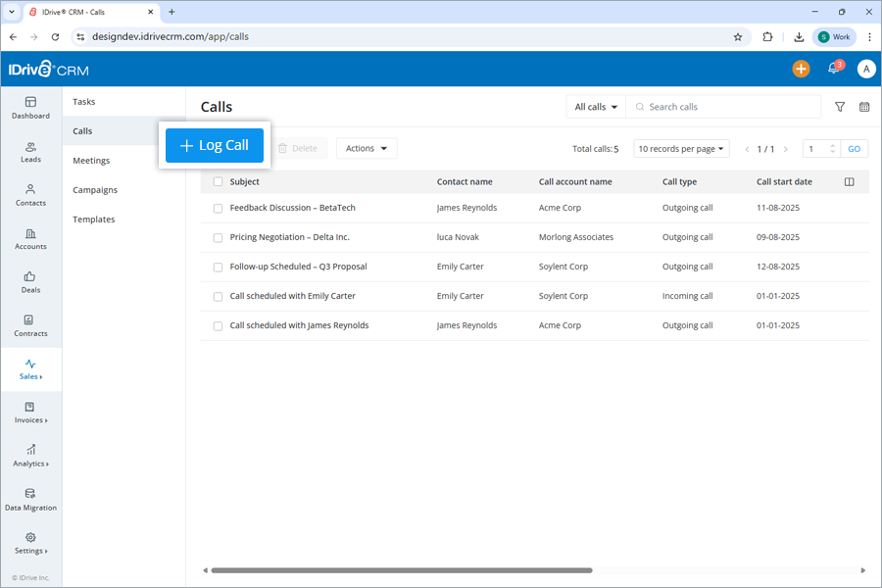Check the select-all checkbox in the header

point(218,181)
